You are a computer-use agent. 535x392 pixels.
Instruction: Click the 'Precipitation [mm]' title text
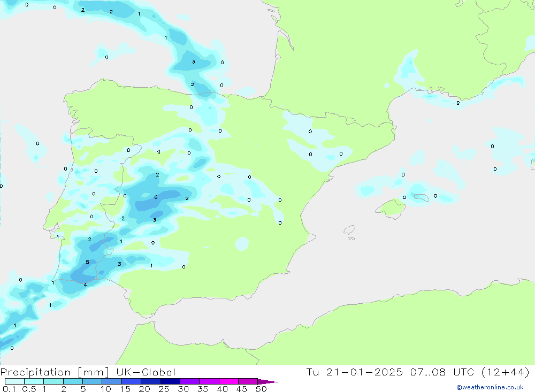coord(55,372)
